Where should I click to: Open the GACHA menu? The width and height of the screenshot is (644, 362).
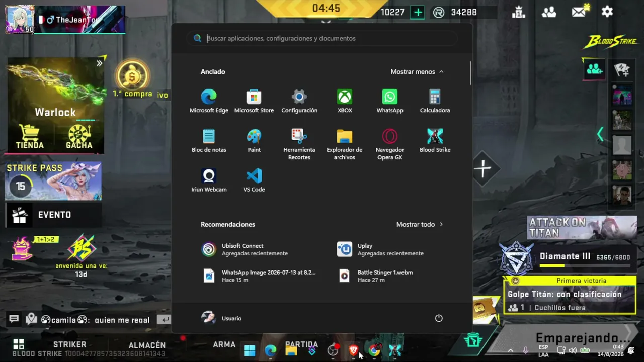point(79,137)
